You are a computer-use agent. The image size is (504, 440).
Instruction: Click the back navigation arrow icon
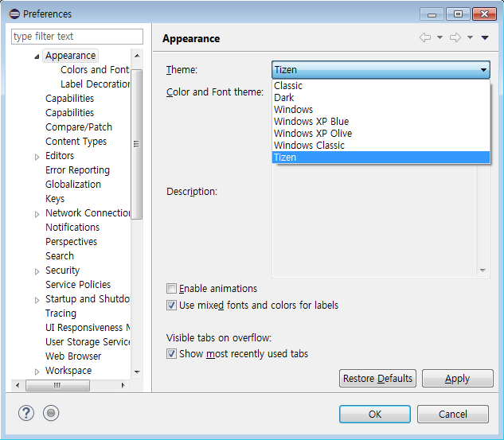coord(425,38)
